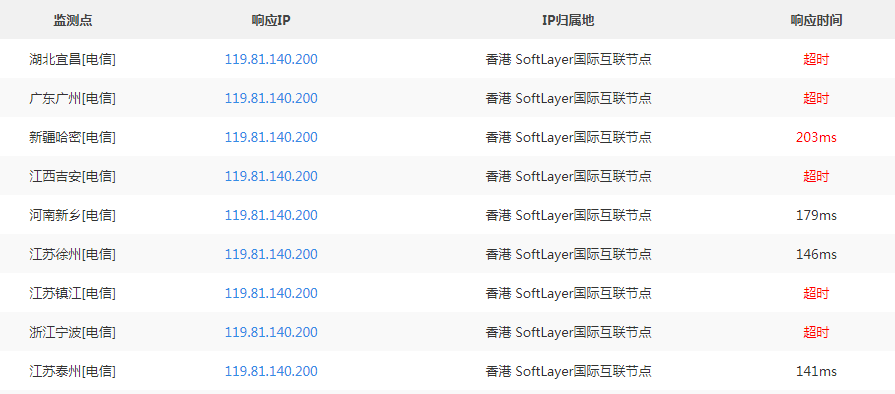Click the 146ms response time value
Screen dimensions: 895x394
[816, 254]
